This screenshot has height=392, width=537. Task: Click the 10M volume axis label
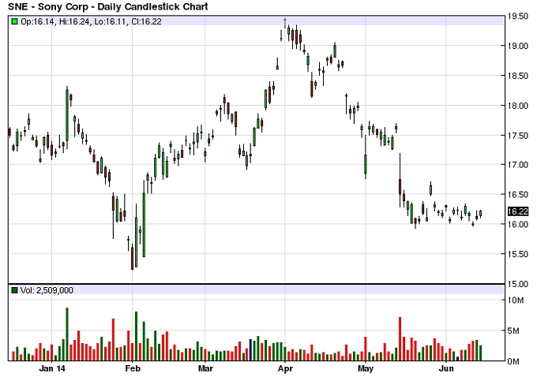pyautogui.click(x=516, y=301)
